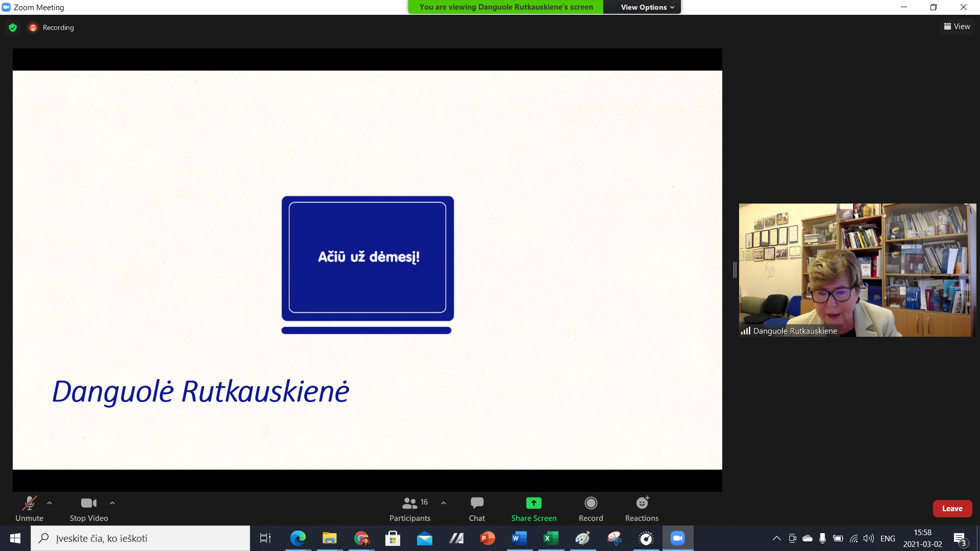This screenshot has width=980, height=551.
Task: Open the View Options dropdown
Action: [x=647, y=7]
